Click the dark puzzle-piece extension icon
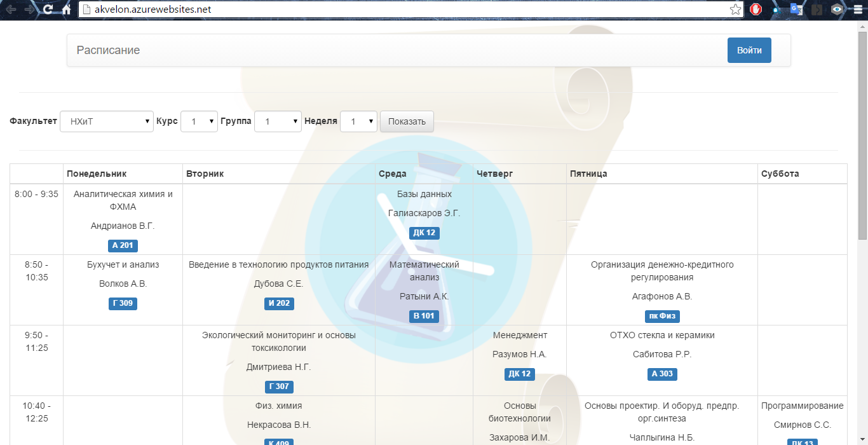 (817, 10)
